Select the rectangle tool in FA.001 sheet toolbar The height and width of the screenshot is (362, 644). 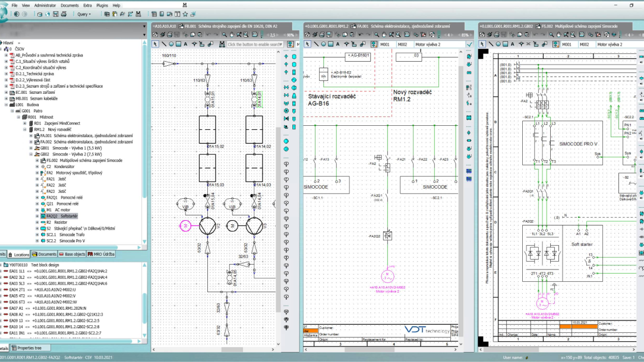click(x=330, y=44)
